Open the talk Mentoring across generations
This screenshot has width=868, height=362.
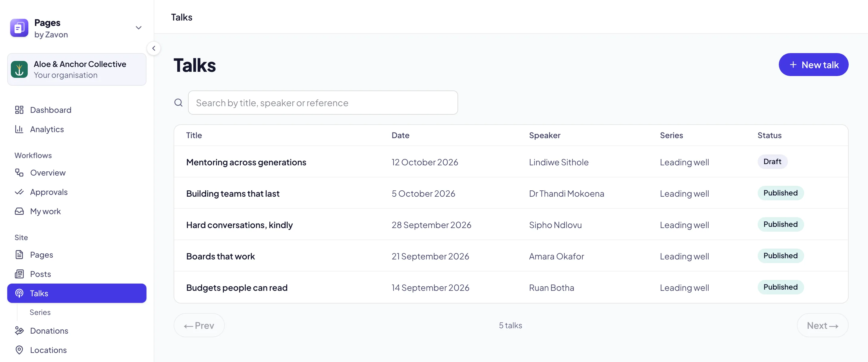(246, 162)
